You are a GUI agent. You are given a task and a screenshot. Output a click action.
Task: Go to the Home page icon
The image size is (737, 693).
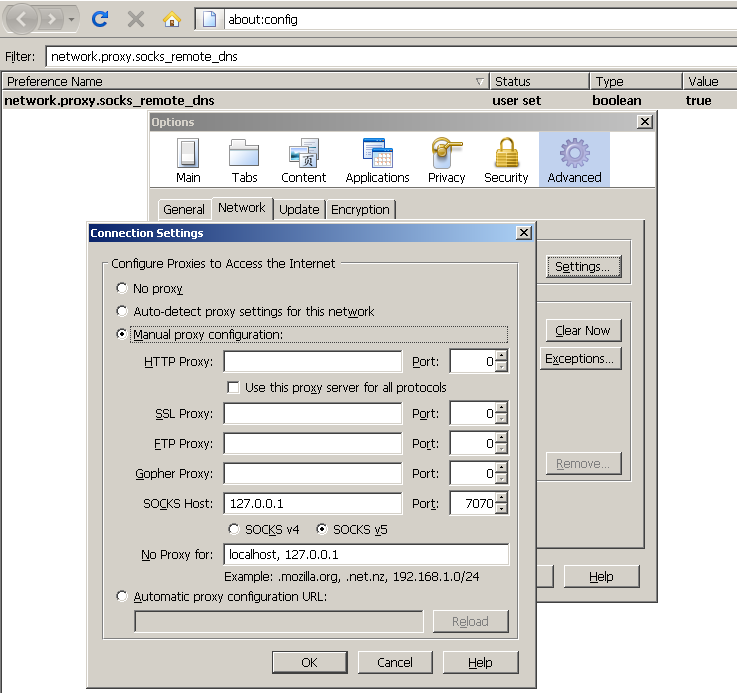(172, 19)
